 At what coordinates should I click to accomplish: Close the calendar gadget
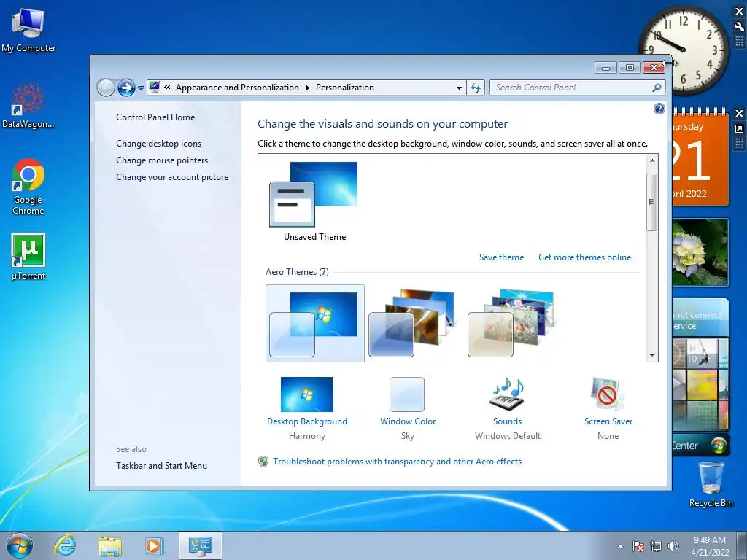(740, 113)
